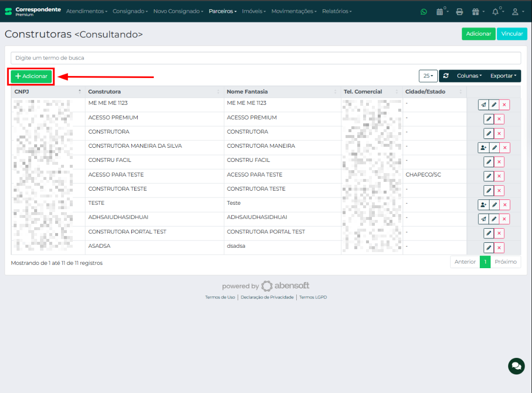Click the refresh table icon

click(x=446, y=76)
